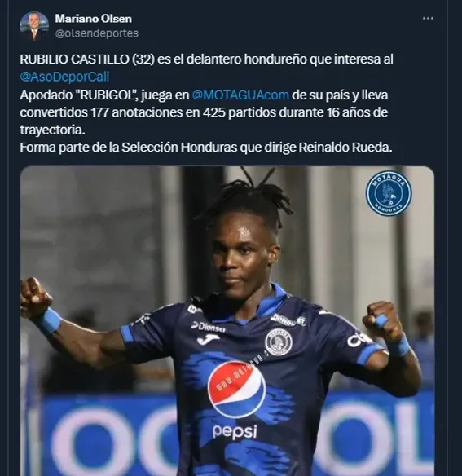Open the Mariano Olsen display name
Viewport: 462px width, 476px height.
tap(94, 19)
